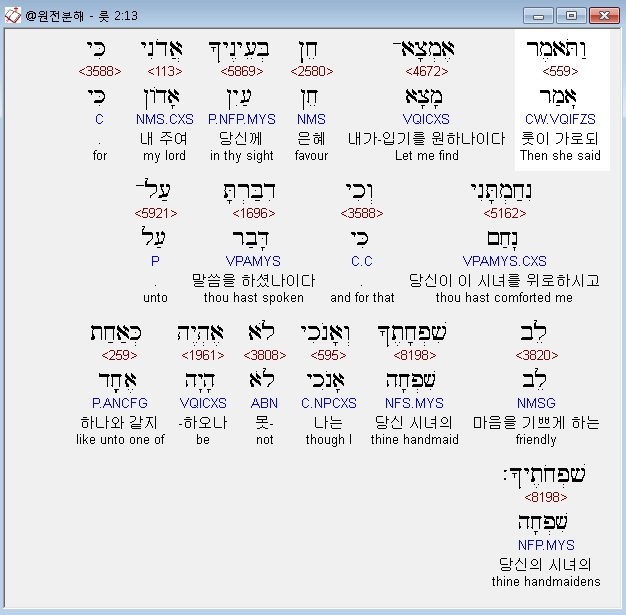This screenshot has width=626, height=615.
Task: Click Strong's number <5921>
Action: (x=156, y=214)
